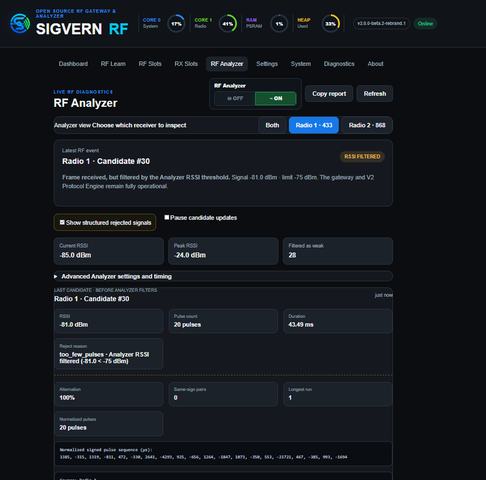Click the Duration 43.49 ms card
The width and height of the screenshot is (486, 480).
[x=338, y=321]
